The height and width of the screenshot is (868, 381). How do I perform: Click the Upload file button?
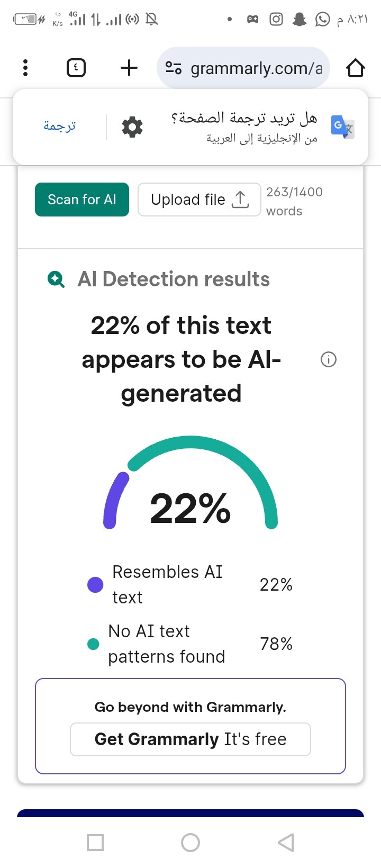199,200
